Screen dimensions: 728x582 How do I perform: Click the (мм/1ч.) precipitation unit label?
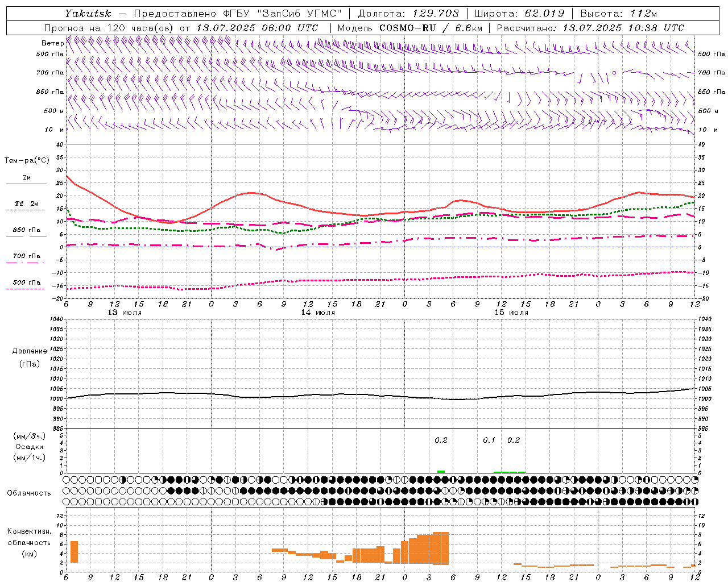(30, 458)
